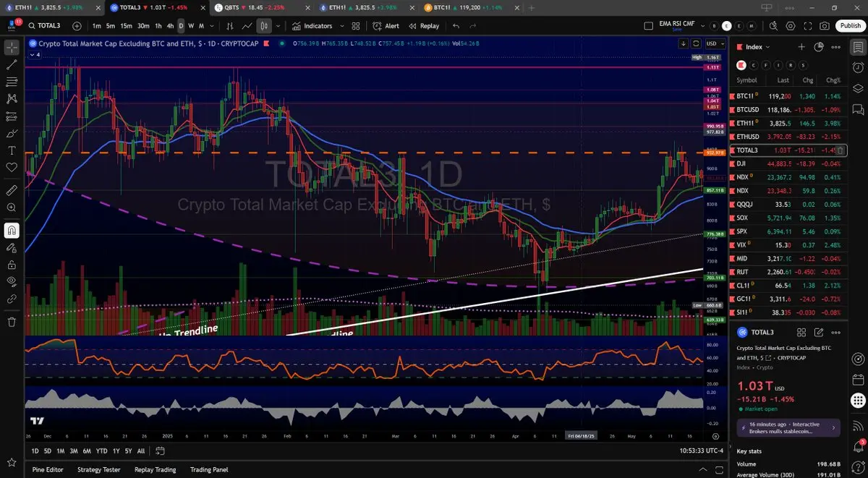Open the indicator templates grid icon
868x478 pixels.
click(356, 25)
